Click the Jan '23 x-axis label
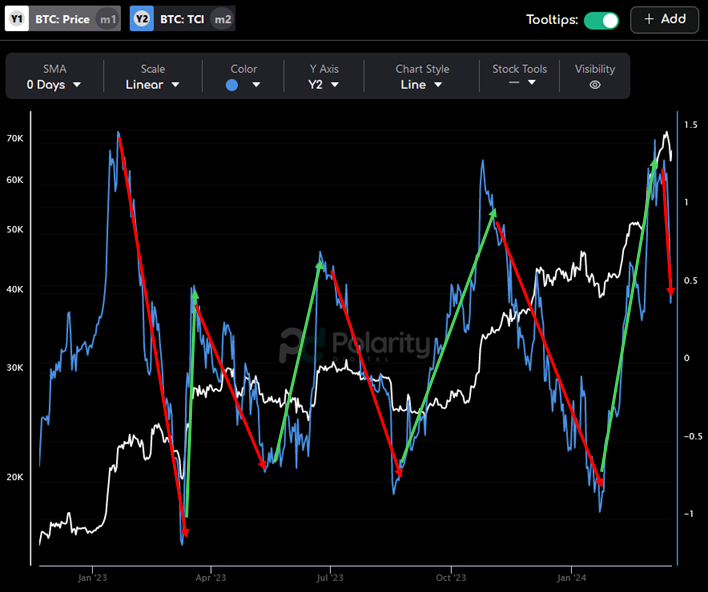708x592 pixels. (x=92, y=578)
